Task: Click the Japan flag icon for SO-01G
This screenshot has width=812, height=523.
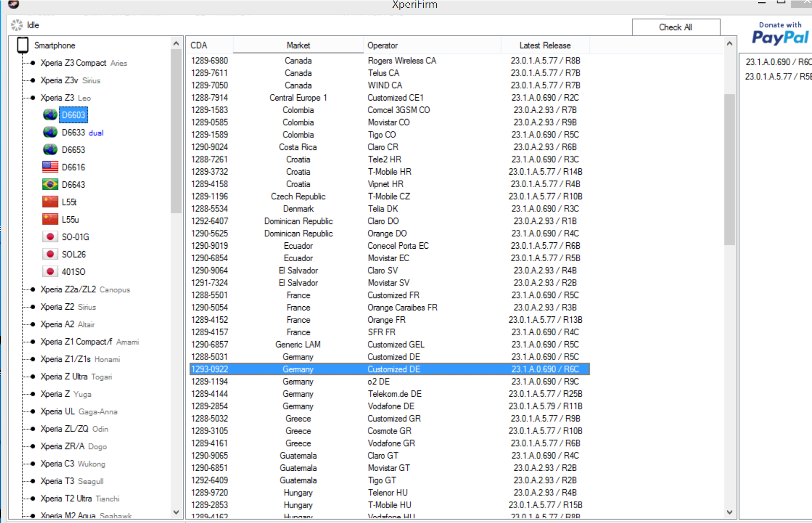Action: [50, 237]
